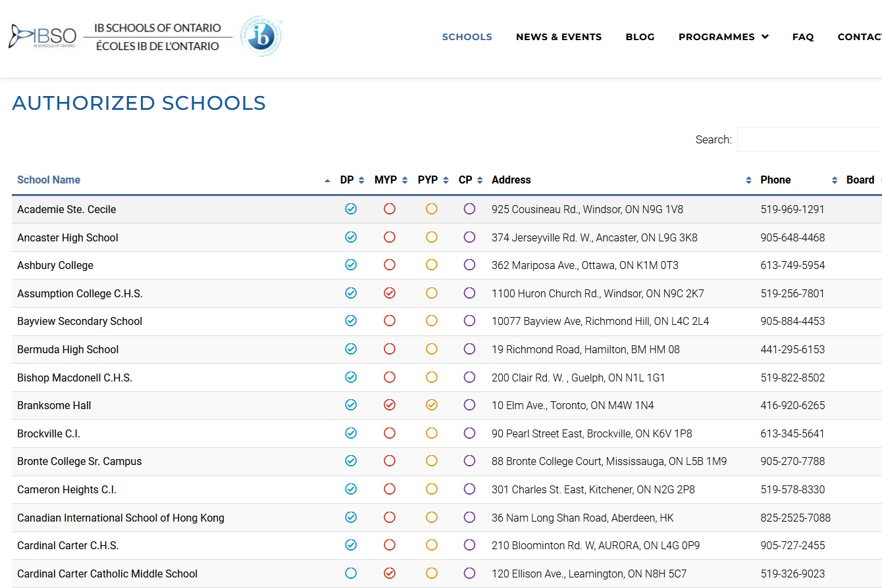Open the Contact nav item
The image size is (882, 588).
[860, 37]
